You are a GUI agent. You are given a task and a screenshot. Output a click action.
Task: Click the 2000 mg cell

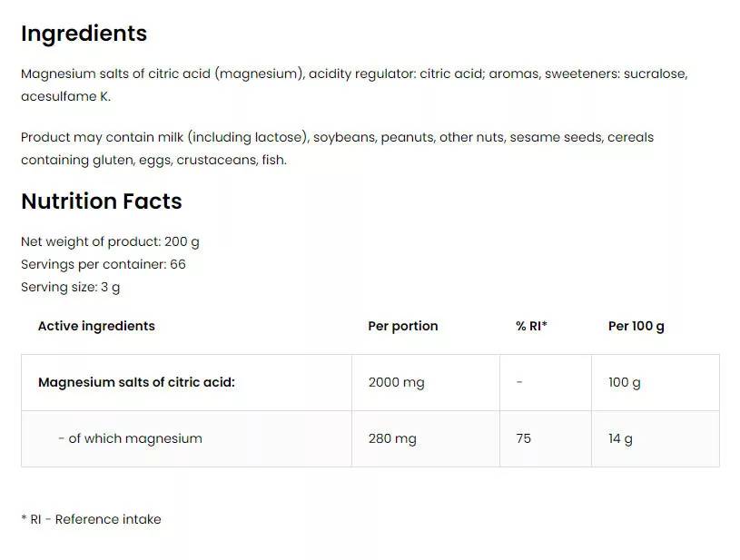click(x=396, y=382)
